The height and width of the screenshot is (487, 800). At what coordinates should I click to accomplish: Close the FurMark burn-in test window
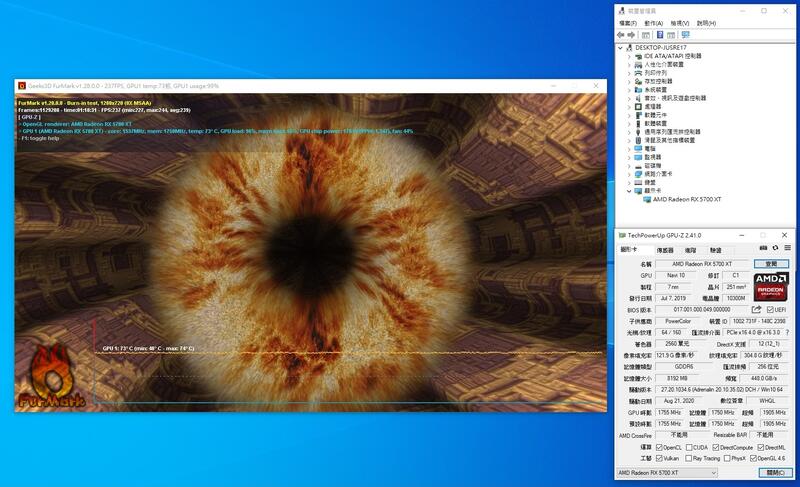(x=595, y=86)
